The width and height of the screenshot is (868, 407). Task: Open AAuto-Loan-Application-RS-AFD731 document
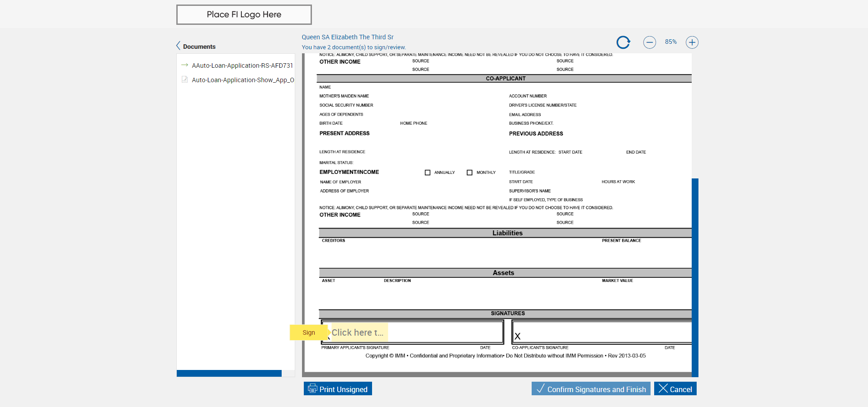coord(242,65)
